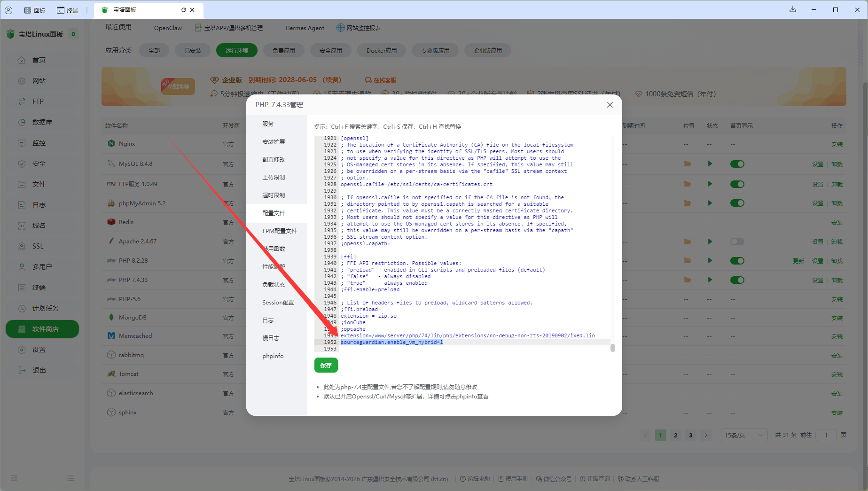Viewport: 868px width, 491px height.
Task: Click the MySQL 8.4.8 folder location icon
Action: pyautogui.click(x=687, y=164)
